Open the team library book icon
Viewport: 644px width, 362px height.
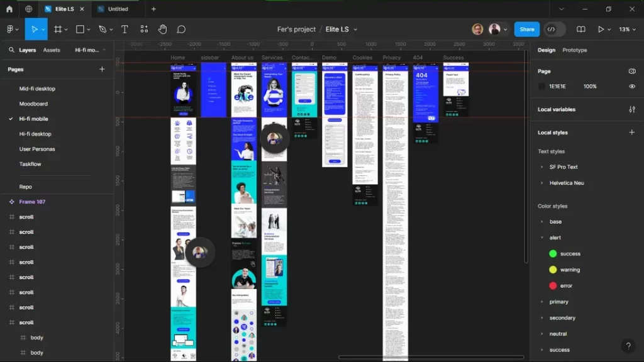pos(580,29)
